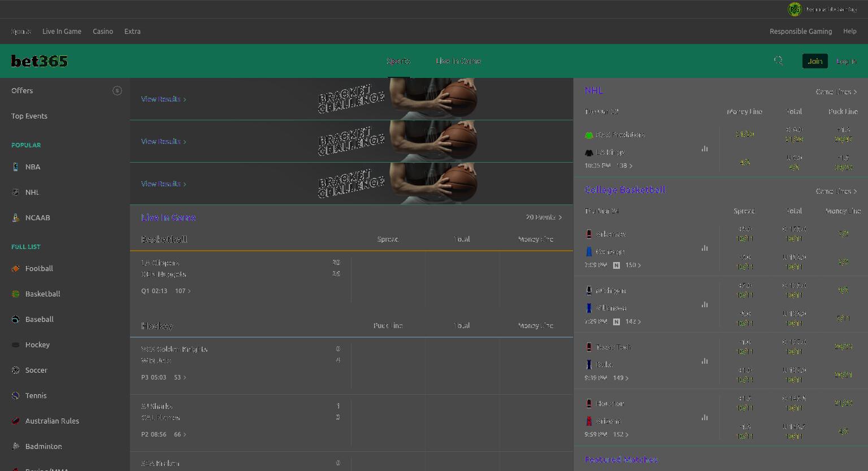Open stats icon for Michigan vs Villanova
Viewport: 868px width, 471px height.
click(x=705, y=304)
